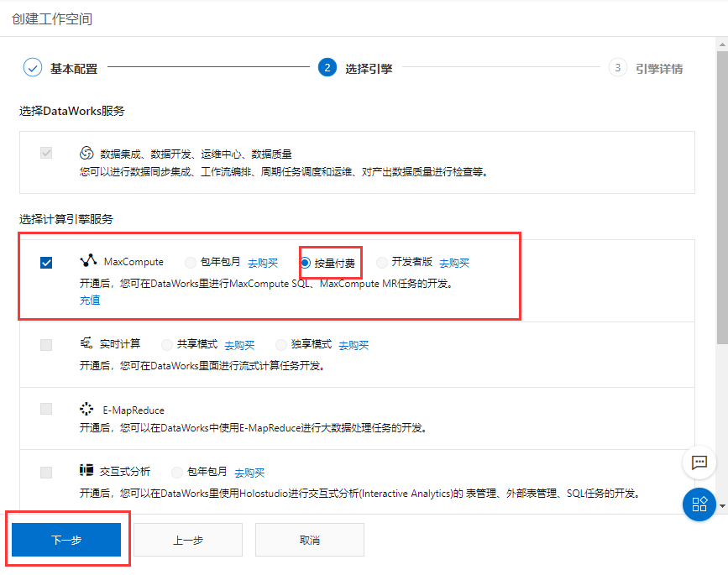Click the 基本配置 completed step checkmark
728x575 pixels.
[x=33, y=68]
